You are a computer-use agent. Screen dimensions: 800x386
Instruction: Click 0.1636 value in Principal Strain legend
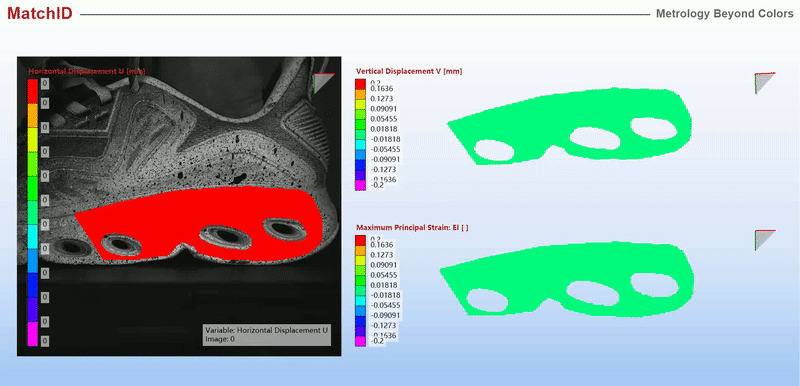382,245
